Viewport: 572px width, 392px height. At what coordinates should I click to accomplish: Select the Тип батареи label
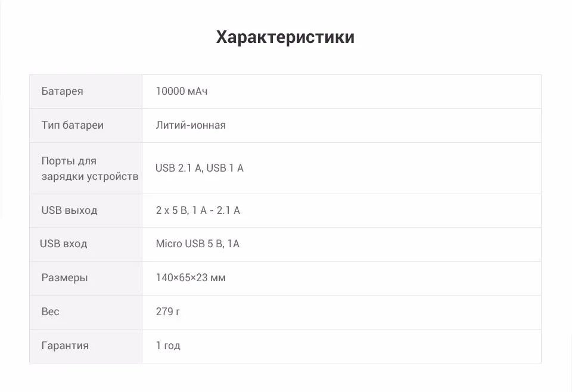coord(72,125)
